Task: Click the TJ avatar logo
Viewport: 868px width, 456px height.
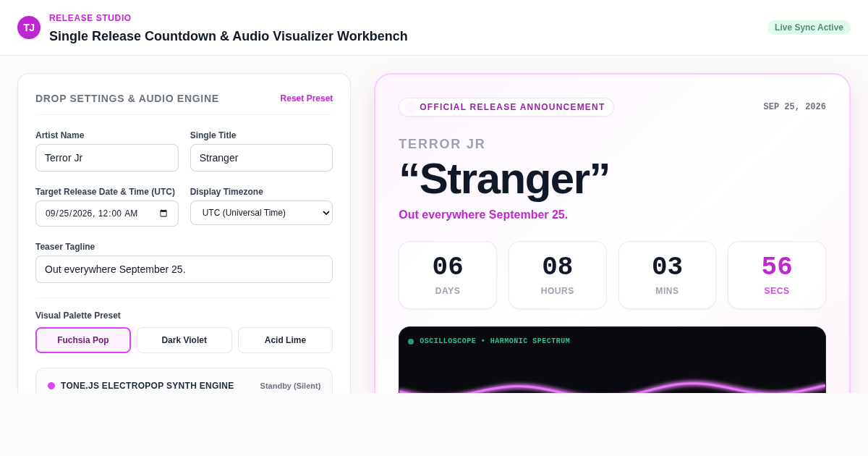Action: coord(29,28)
